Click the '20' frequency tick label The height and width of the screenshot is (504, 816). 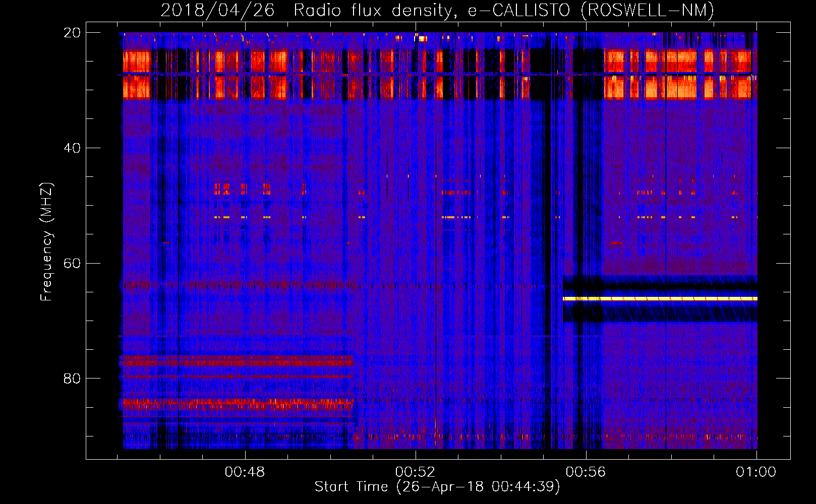(x=72, y=33)
